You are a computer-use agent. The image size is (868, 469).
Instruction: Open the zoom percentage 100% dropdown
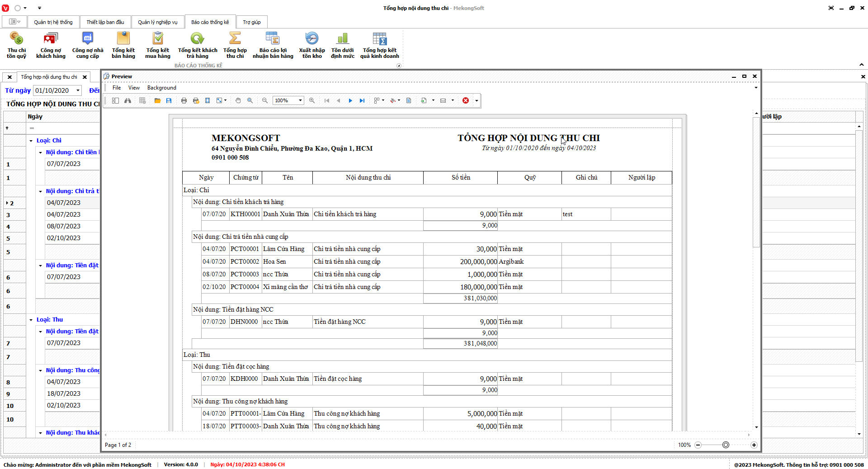300,100
